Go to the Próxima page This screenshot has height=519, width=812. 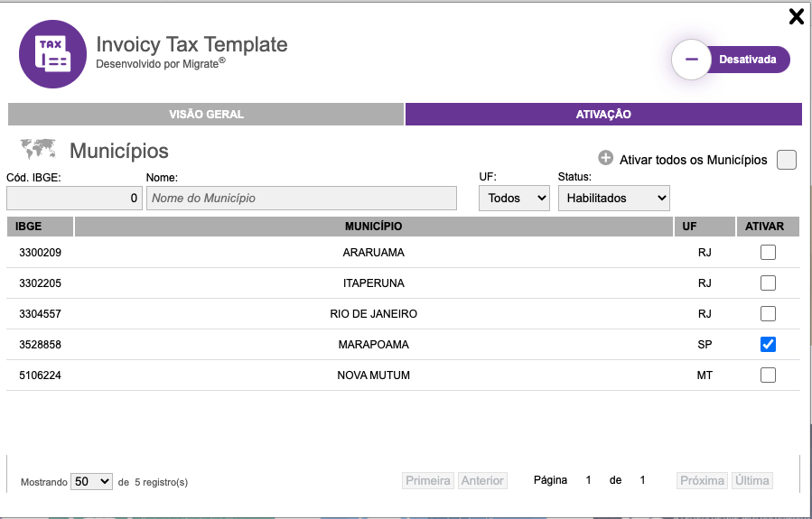coord(702,480)
